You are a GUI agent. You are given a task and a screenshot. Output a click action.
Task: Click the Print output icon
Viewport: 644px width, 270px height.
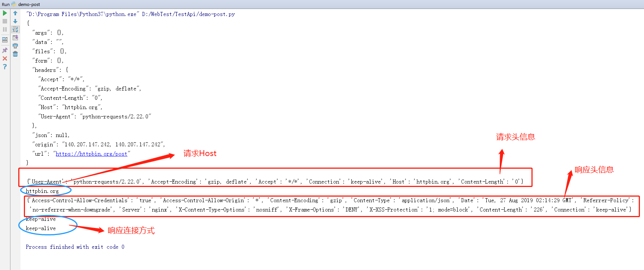coord(15,46)
